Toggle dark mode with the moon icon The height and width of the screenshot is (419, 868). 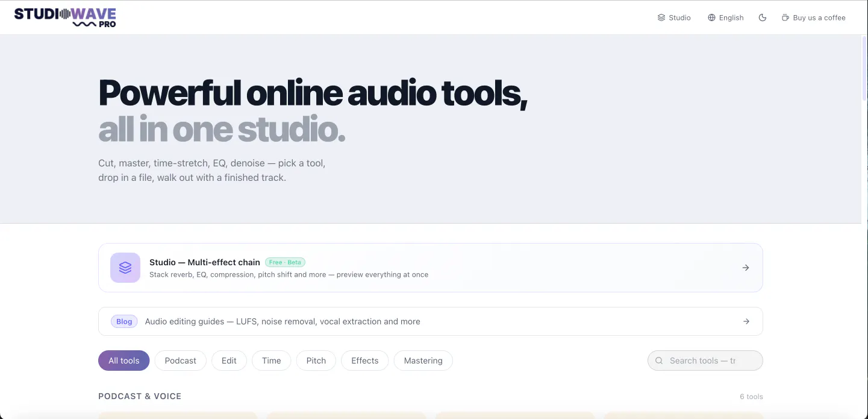click(x=763, y=18)
